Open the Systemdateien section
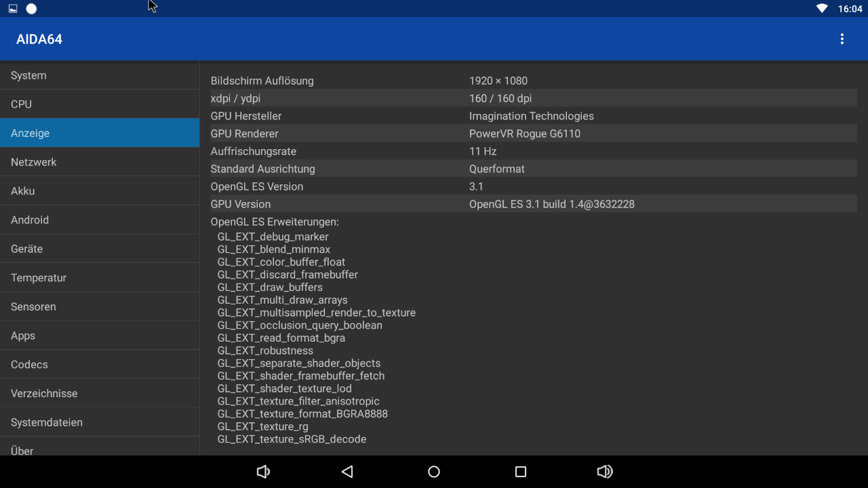 pyautogui.click(x=100, y=422)
